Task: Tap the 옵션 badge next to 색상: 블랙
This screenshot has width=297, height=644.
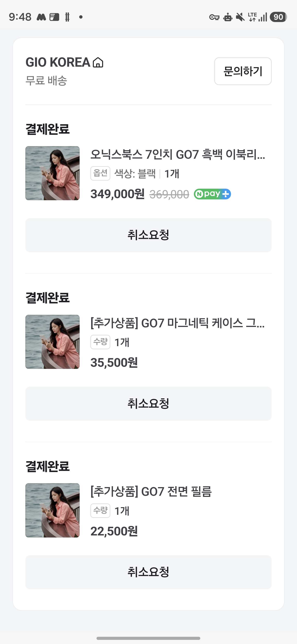Action: [100, 173]
